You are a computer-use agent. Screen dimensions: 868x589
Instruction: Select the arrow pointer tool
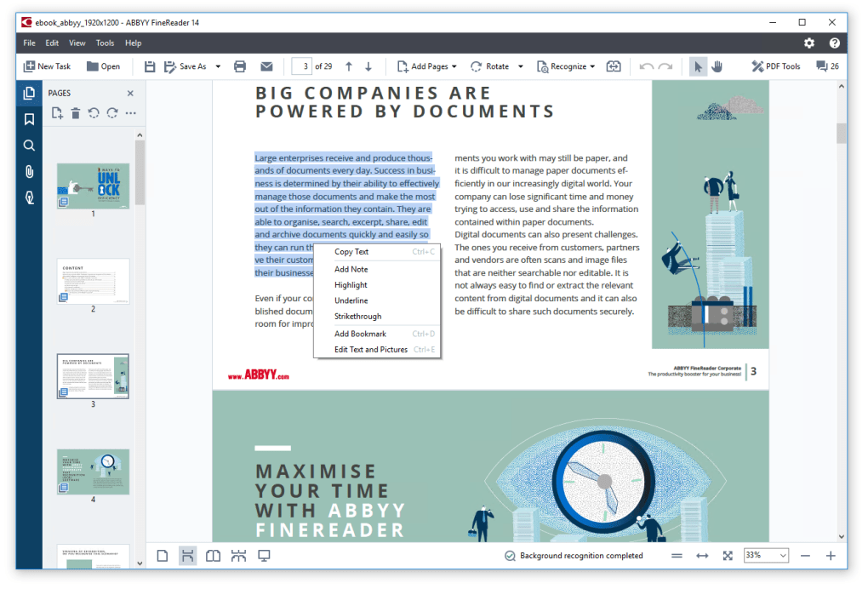point(698,66)
